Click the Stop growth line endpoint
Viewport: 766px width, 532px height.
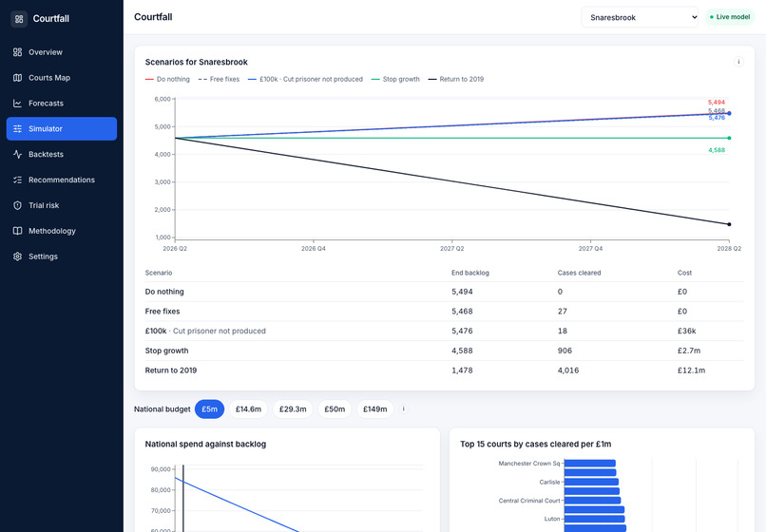point(729,139)
